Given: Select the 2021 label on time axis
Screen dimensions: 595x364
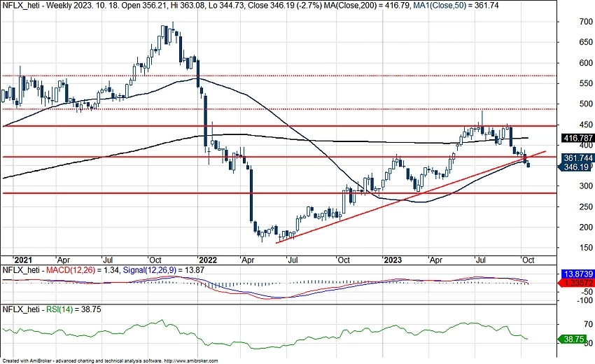Looking at the screenshot, I should point(22,260).
